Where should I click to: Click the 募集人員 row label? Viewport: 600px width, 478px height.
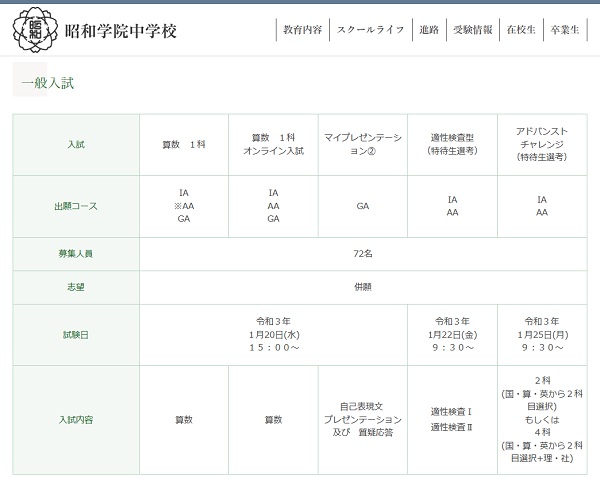click(76, 254)
